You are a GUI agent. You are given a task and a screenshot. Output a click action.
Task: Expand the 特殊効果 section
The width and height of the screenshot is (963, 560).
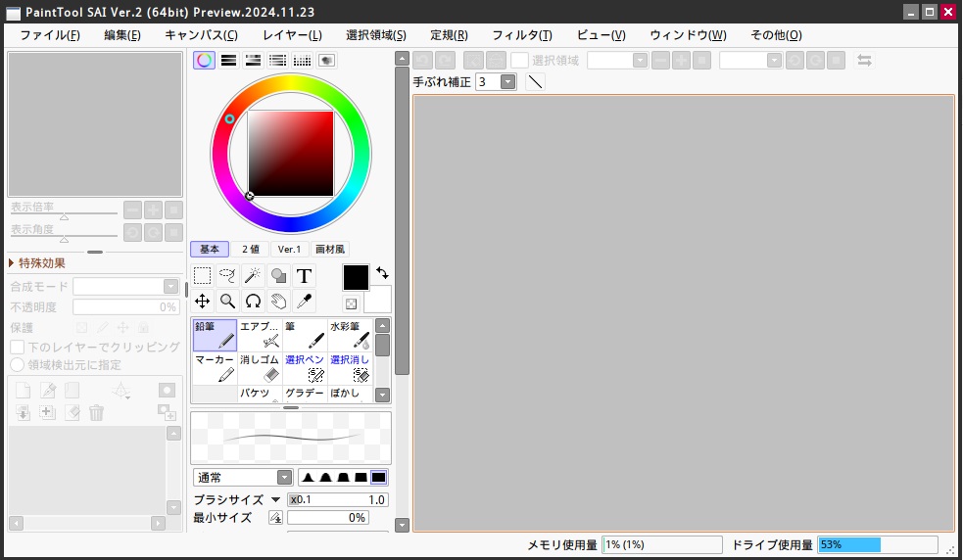[13, 262]
